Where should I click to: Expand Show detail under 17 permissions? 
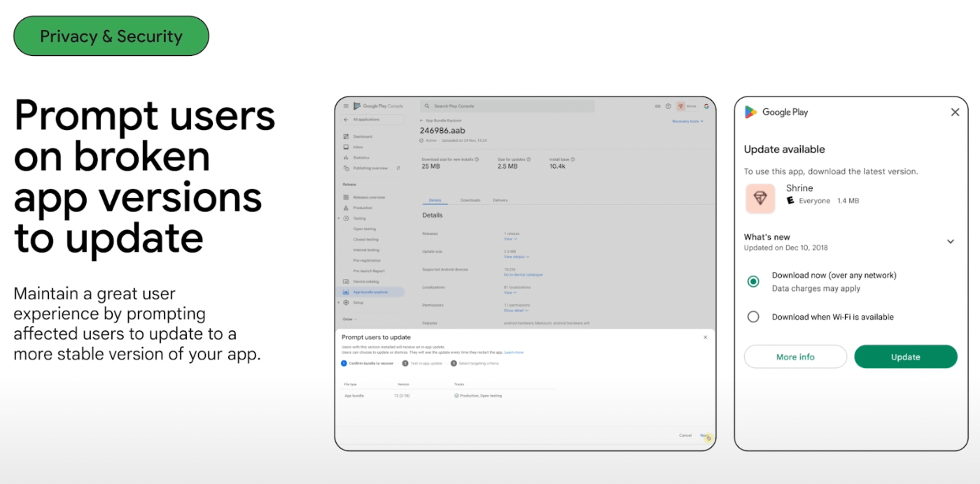click(516, 311)
